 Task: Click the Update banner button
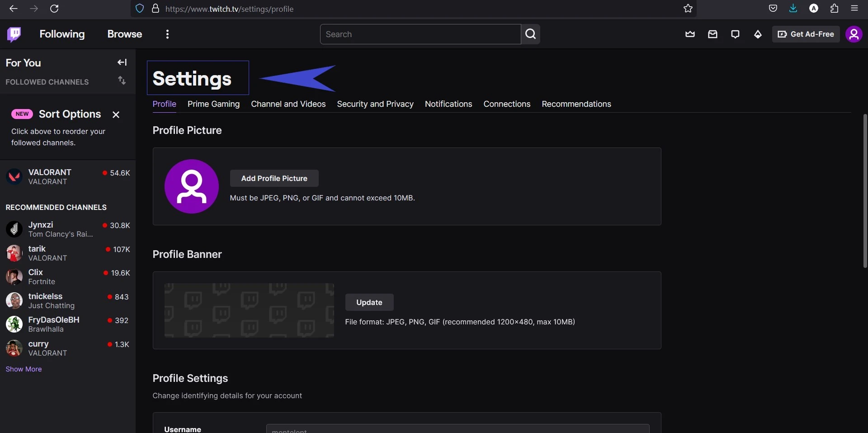(369, 302)
